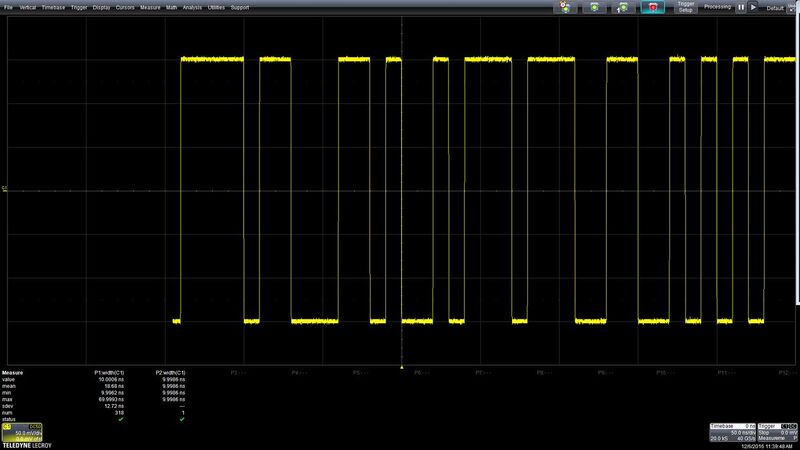Click the P1 value 10.0006 ns
This screenshot has width=800, height=450.
point(111,380)
